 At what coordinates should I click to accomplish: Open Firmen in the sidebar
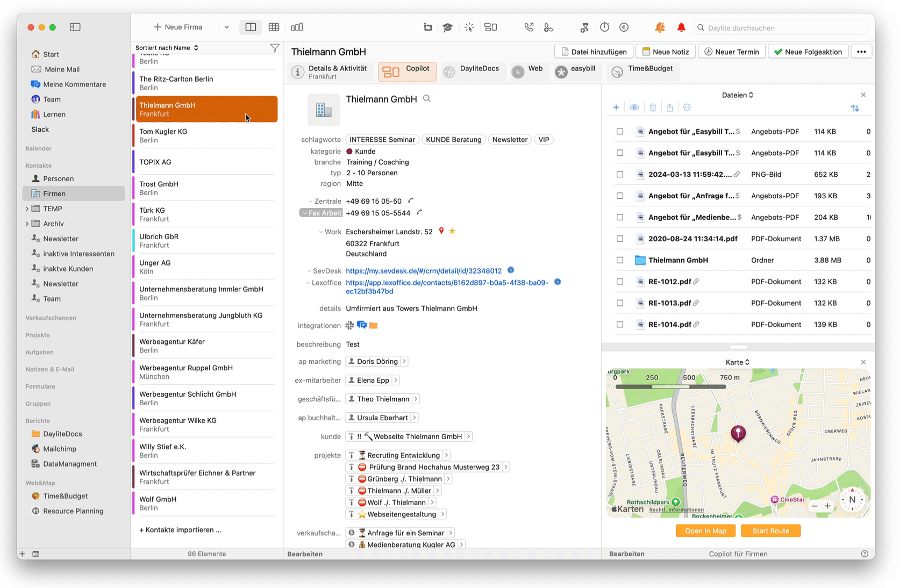click(x=74, y=193)
